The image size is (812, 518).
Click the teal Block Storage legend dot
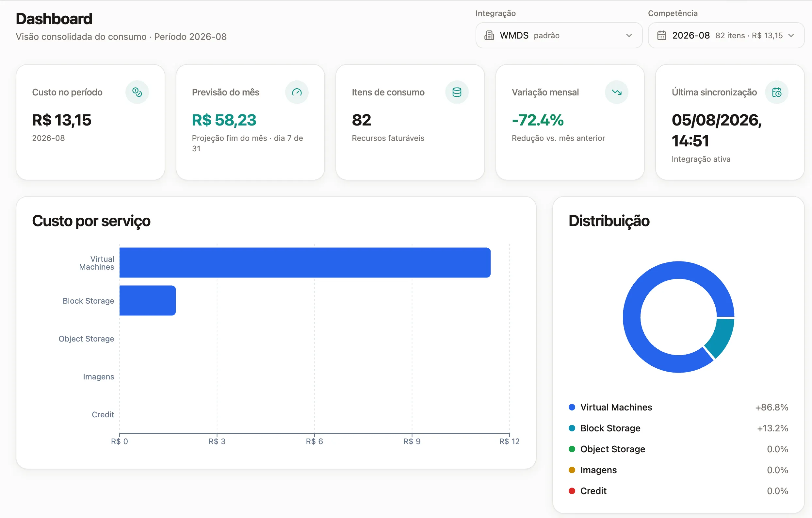point(572,428)
